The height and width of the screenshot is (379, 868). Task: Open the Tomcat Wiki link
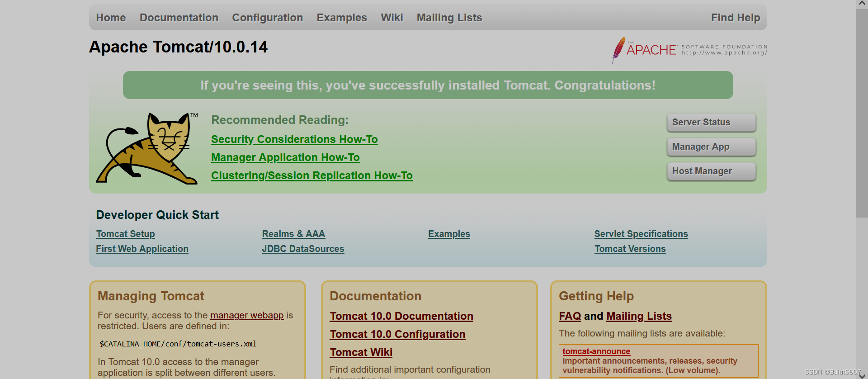[x=361, y=352]
